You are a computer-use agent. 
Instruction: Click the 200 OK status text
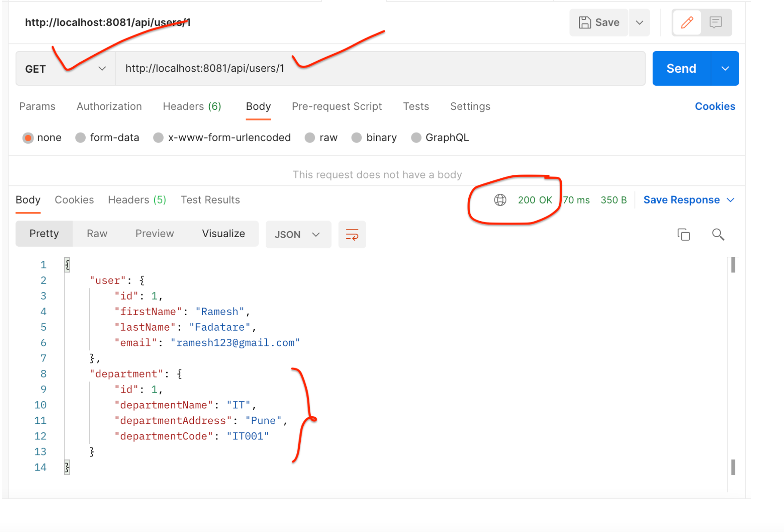click(x=535, y=200)
